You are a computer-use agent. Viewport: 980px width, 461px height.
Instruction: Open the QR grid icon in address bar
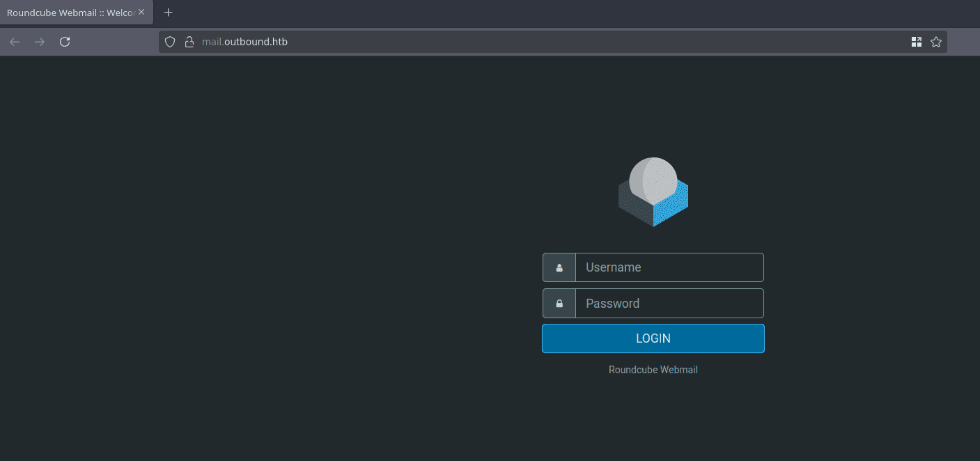916,42
